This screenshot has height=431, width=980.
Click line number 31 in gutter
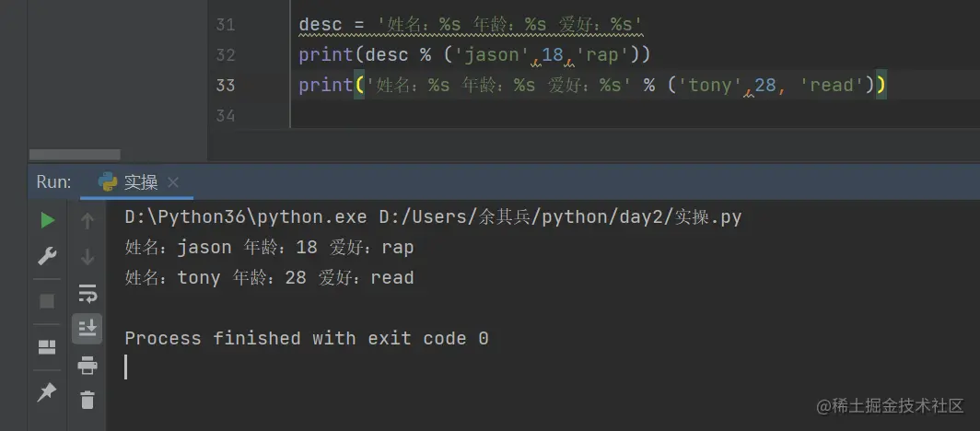226,25
